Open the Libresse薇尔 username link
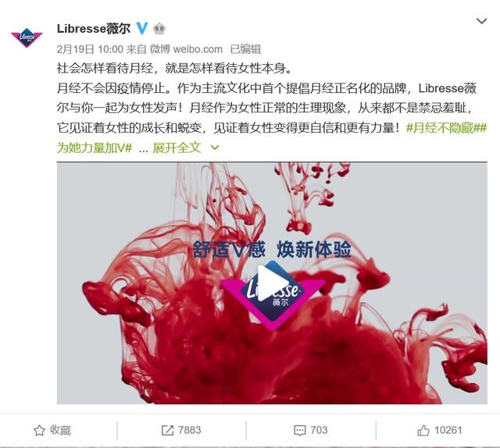500x448 pixels. 94,29
